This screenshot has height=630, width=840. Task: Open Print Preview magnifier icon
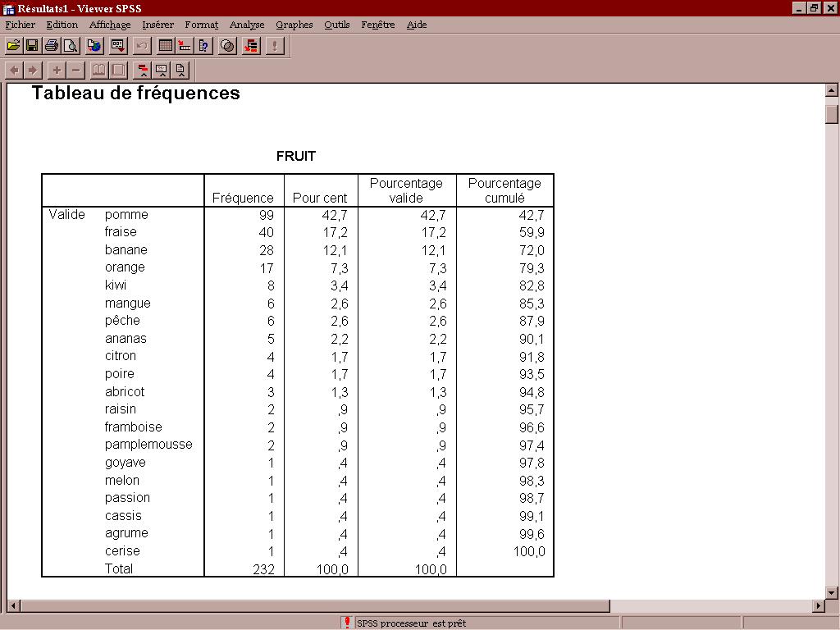tap(71, 46)
